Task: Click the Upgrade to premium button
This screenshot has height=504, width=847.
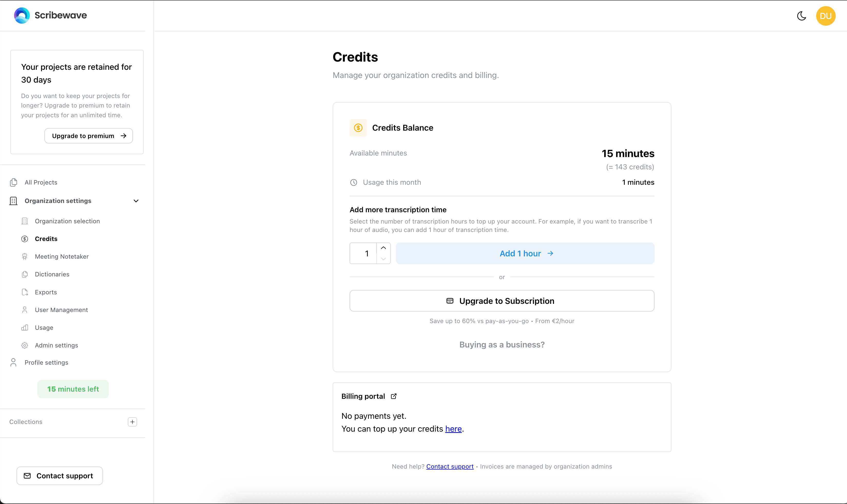Action: pos(88,135)
